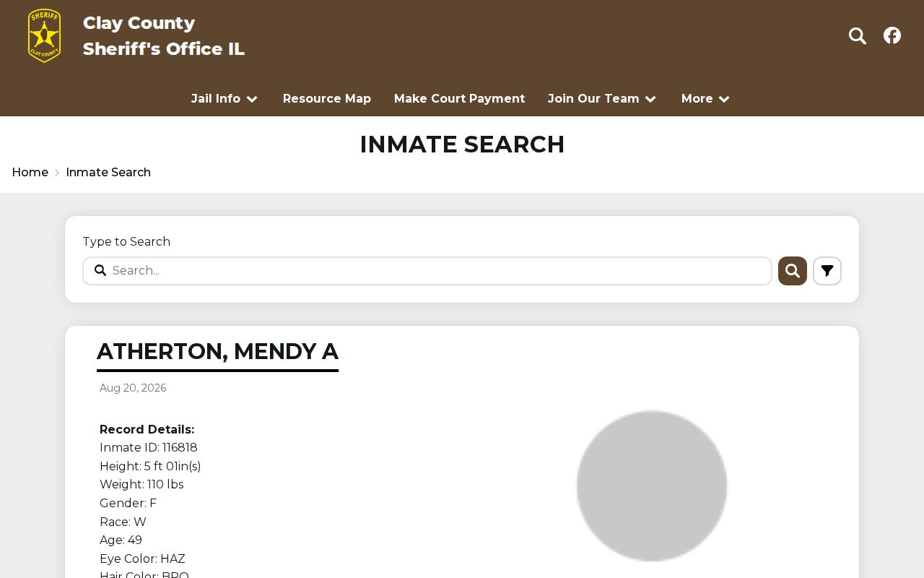The width and height of the screenshot is (924, 578).
Task: Expand the Join Our Team menu
Action: pyautogui.click(x=602, y=99)
